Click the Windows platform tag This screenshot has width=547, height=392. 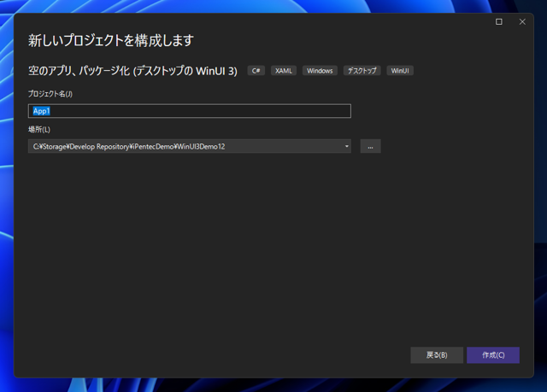(320, 71)
